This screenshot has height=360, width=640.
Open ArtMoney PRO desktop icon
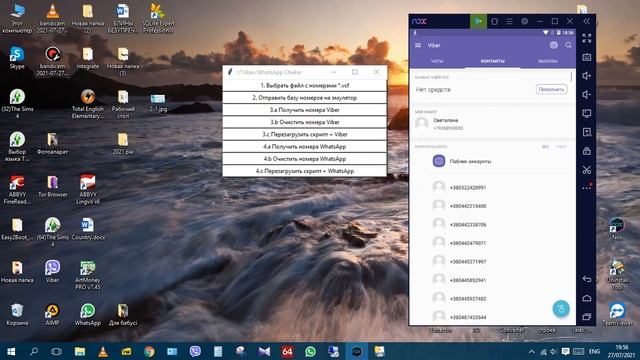point(88,275)
